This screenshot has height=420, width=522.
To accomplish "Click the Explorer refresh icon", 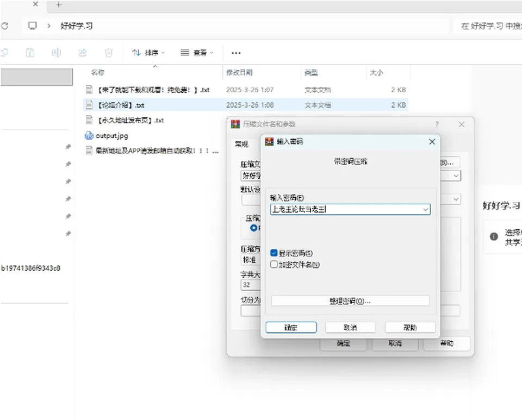I will pyautogui.click(x=4, y=26).
